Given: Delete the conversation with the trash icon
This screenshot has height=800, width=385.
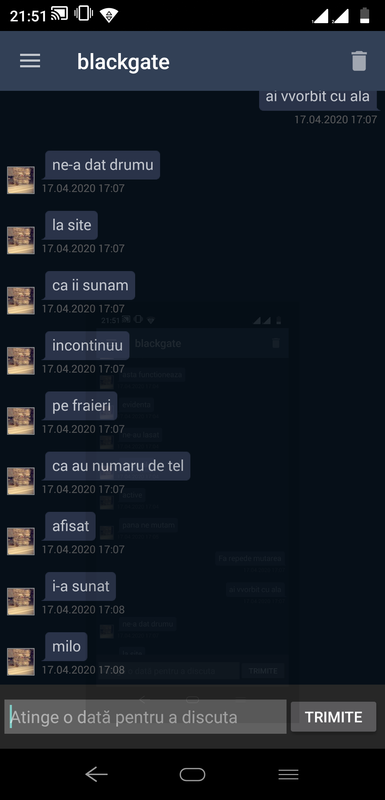Looking at the screenshot, I should 359,61.
